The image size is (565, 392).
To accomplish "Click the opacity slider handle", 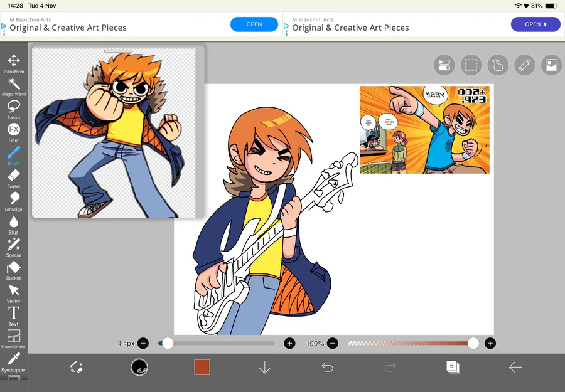I will tap(473, 344).
